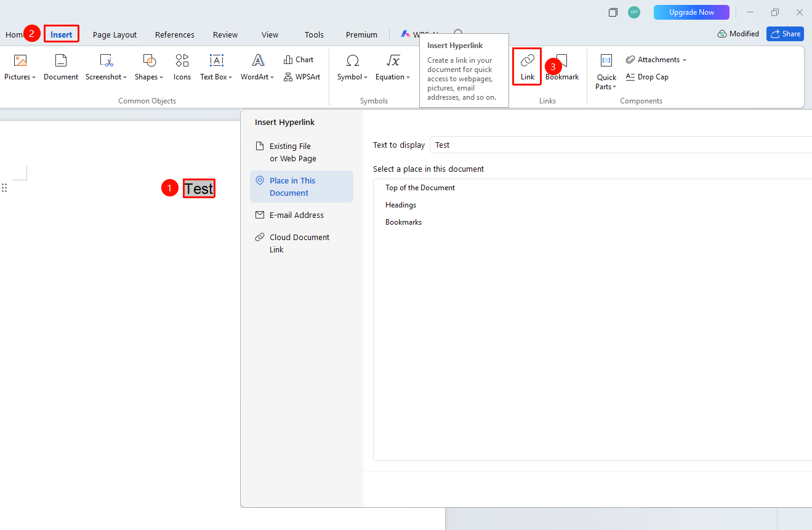Open the Pictures insert icon
Screen dimensions: 812x530
pyautogui.click(x=20, y=60)
